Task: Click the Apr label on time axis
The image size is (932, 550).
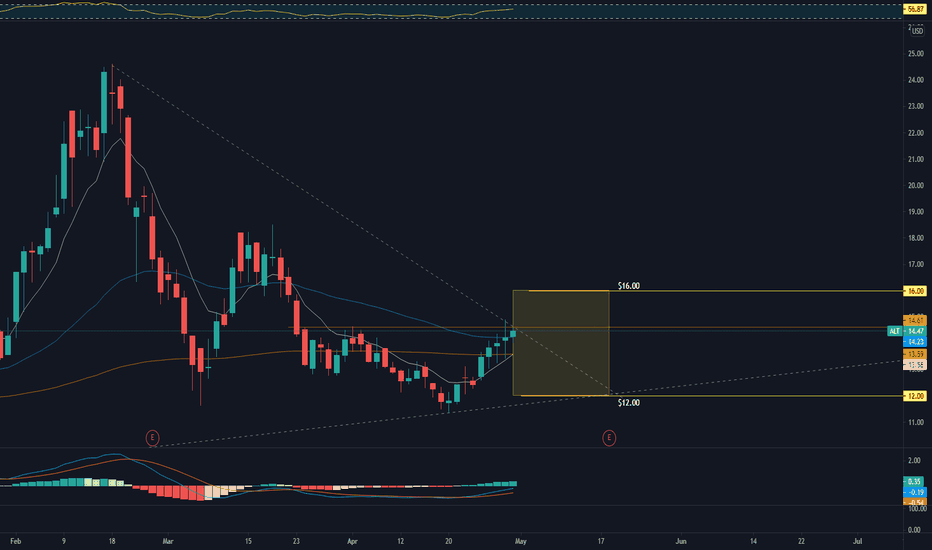Action: [x=352, y=541]
